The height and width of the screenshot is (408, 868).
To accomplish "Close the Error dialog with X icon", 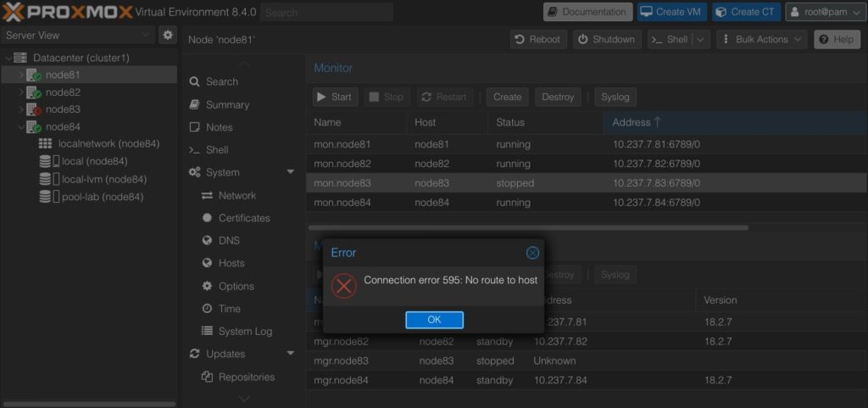I will [x=532, y=253].
